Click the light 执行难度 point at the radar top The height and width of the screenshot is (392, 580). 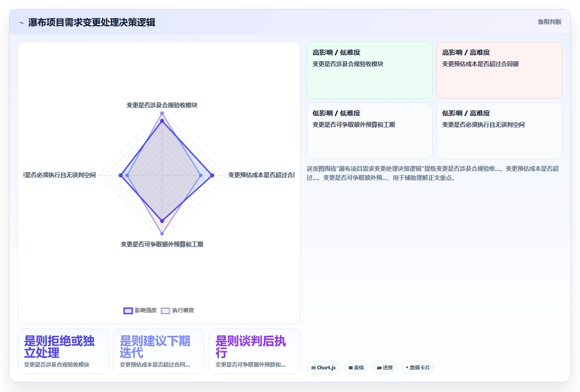pos(162,113)
